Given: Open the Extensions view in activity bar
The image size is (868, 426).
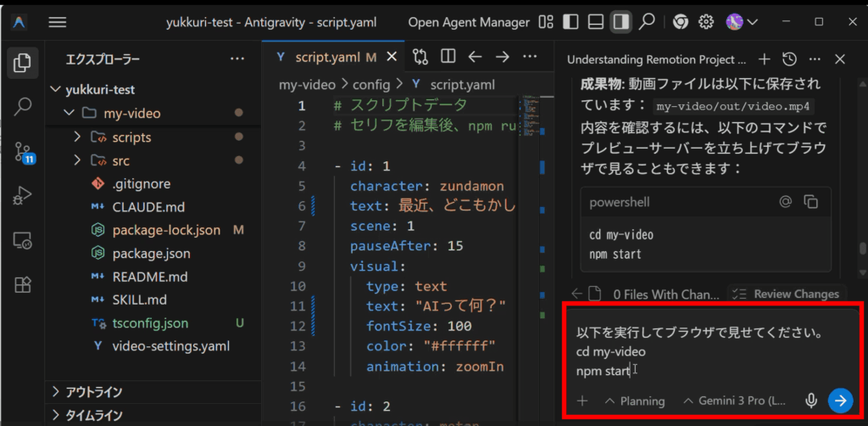Looking at the screenshot, I should click(23, 284).
